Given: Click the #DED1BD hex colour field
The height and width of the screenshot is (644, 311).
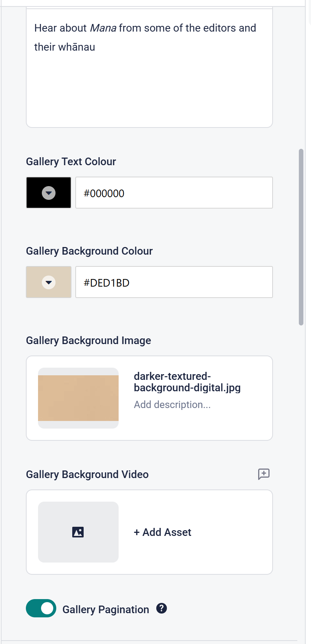Looking at the screenshot, I should 174,282.
